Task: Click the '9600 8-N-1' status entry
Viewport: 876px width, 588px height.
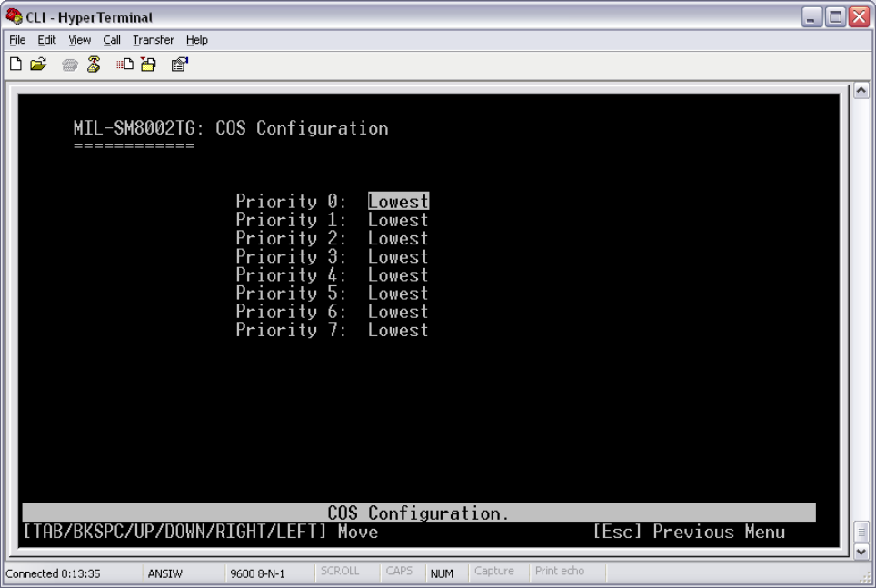Action: pyautogui.click(x=257, y=573)
